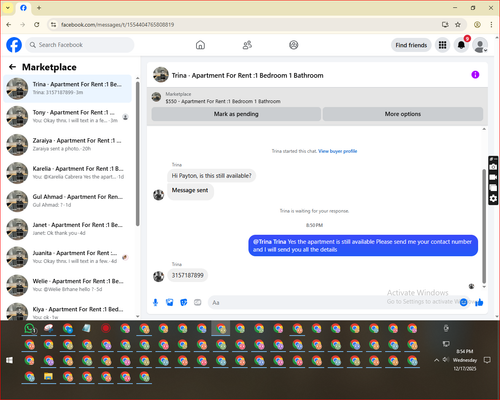Focus the Search Facebook field
Viewport: 500px width, 400px height.
(80, 45)
